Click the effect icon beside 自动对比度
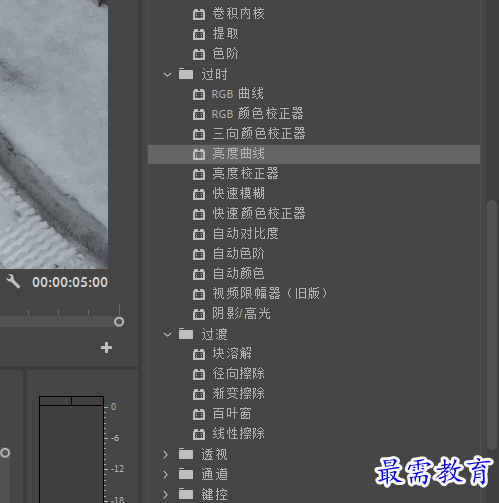This screenshot has height=503, width=499. [199, 234]
